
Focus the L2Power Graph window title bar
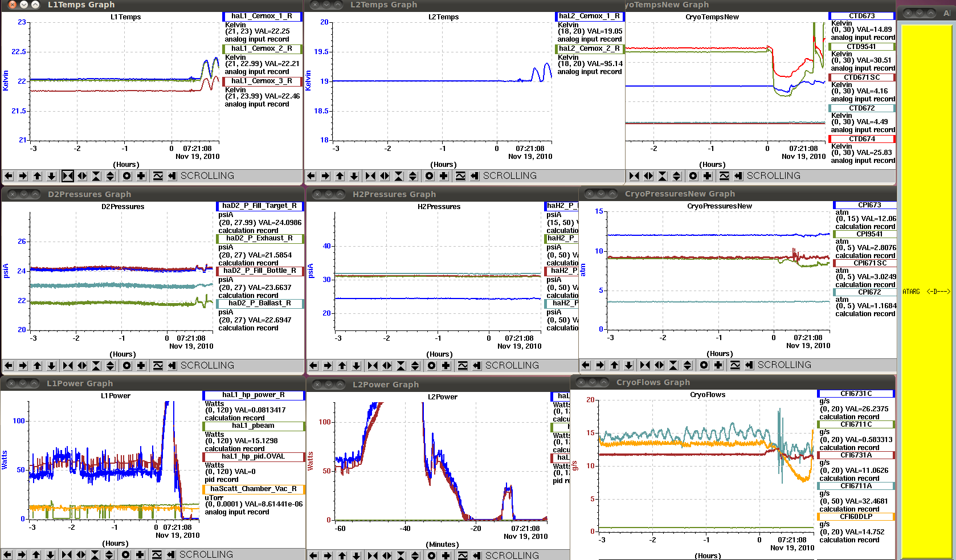click(438, 385)
